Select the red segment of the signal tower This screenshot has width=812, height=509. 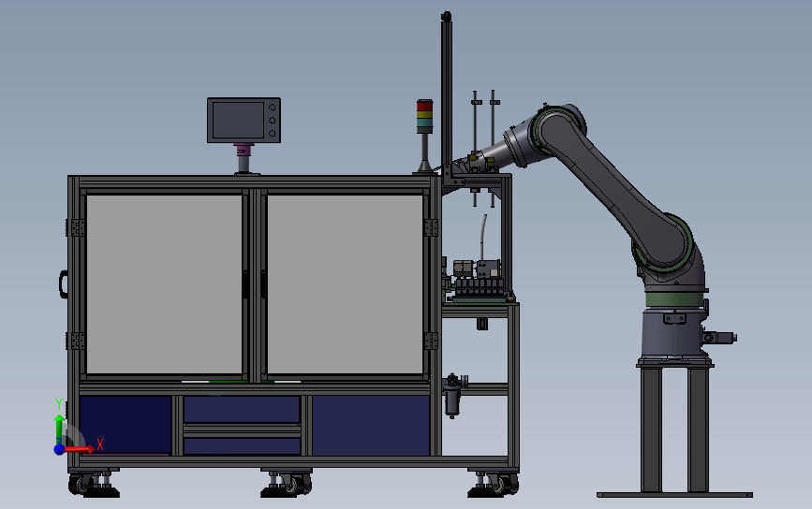click(x=424, y=106)
